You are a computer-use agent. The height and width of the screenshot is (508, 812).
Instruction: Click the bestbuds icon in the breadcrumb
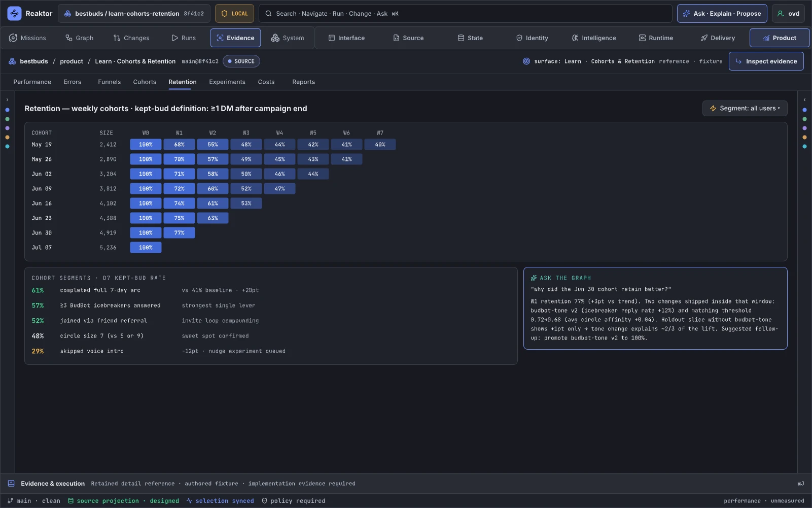[x=12, y=61]
